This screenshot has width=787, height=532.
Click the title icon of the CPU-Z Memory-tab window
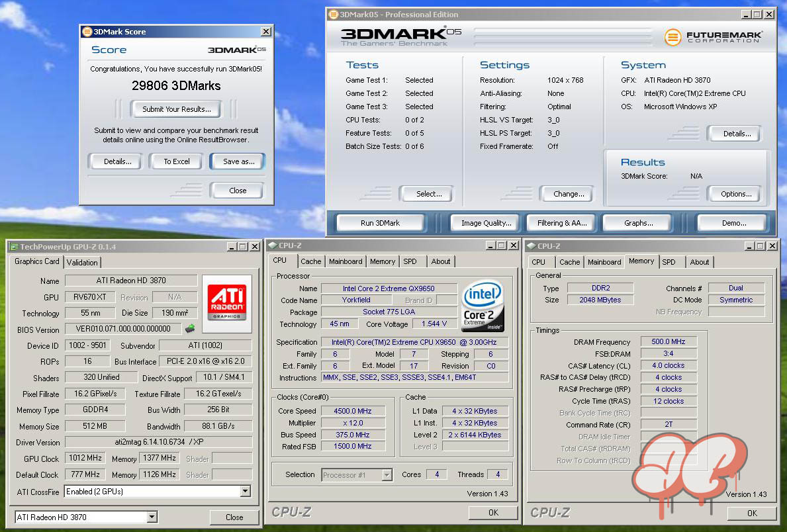pyautogui.click(x=532, y=246)
